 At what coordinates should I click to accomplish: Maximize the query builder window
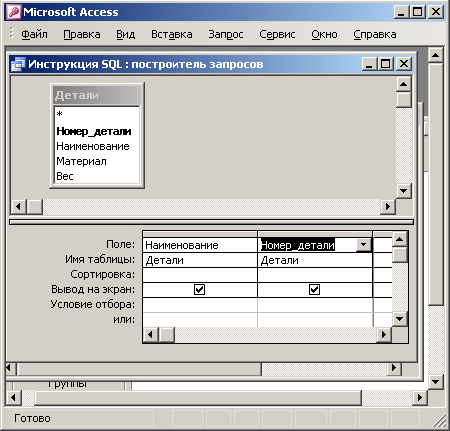(386, 64)
